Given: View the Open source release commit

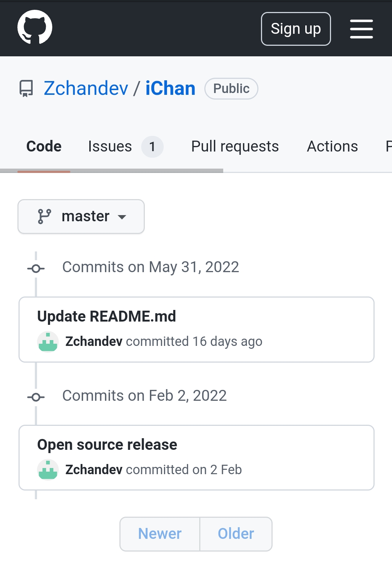Looking at the screenshot, I should click(107, 445).
